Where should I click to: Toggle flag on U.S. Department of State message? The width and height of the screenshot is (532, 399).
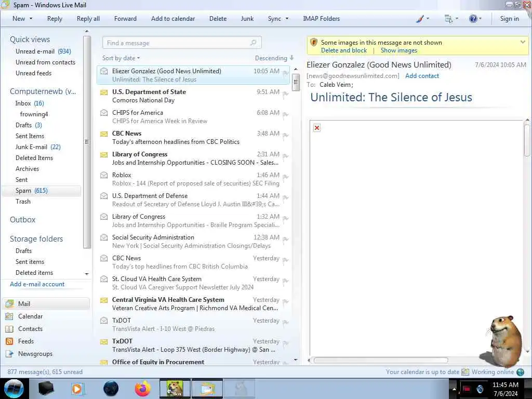pyautogui.click(x=285, y=94)
